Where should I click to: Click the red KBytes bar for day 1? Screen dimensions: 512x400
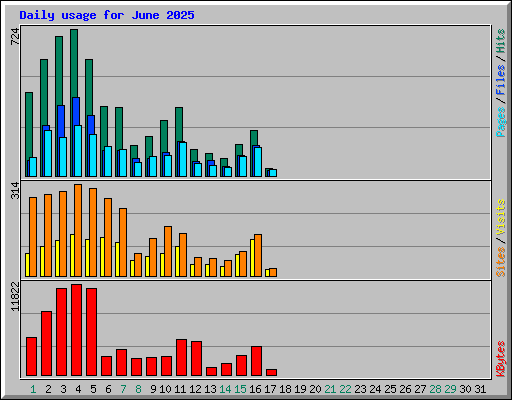tap(31, 357)
